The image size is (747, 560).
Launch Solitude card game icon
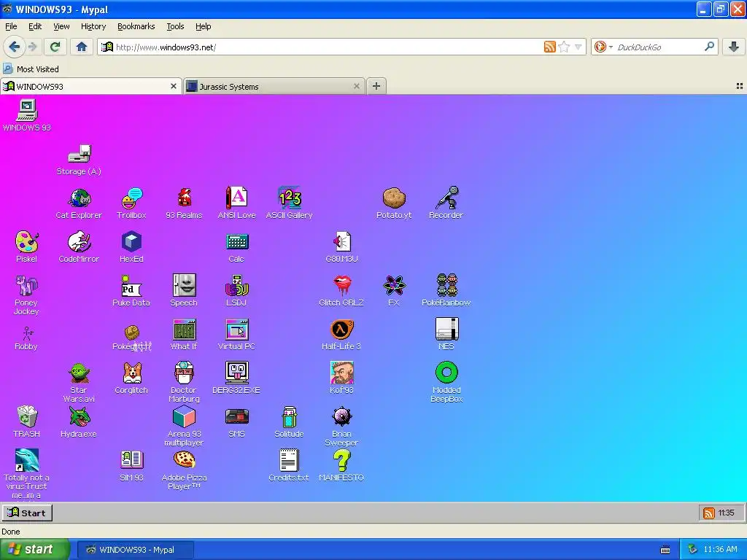[x=289, y=416]
